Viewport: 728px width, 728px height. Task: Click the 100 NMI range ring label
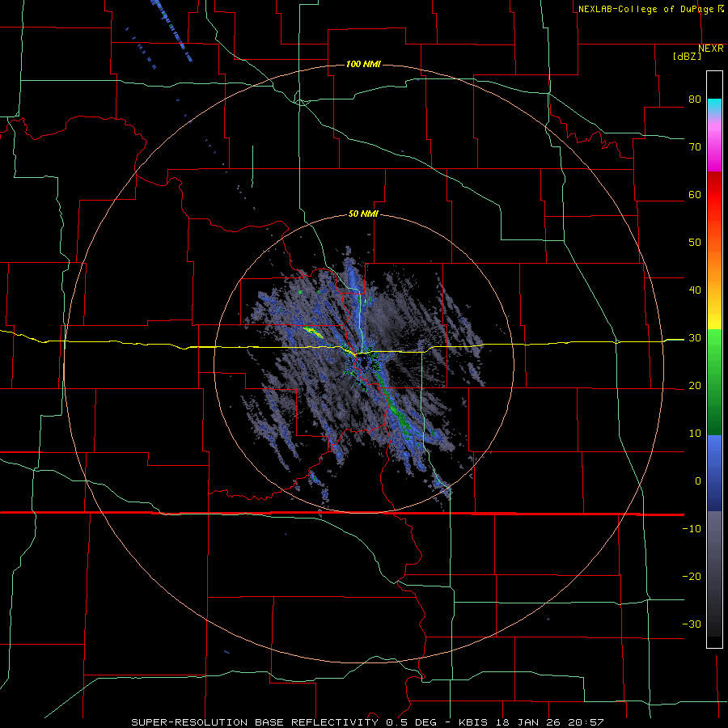363,64
